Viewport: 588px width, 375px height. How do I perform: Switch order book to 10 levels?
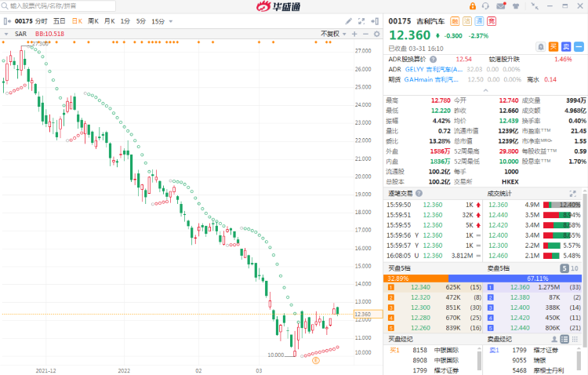575,268
